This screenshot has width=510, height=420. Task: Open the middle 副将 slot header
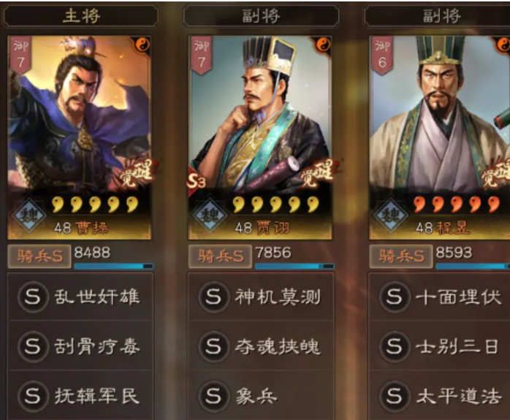[261, 15]
